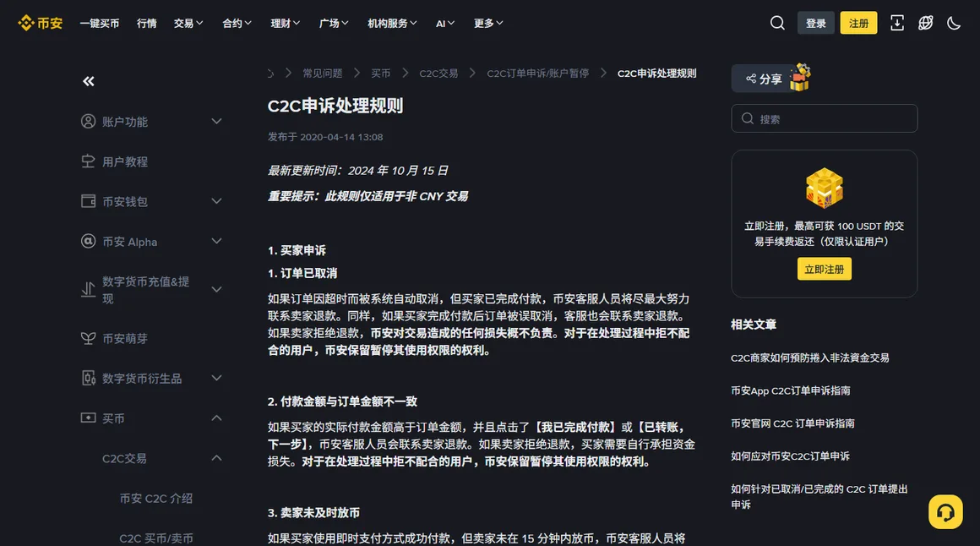Click the 相关文章 heading
Screen dimensions: 980x546
coord(754,325)
